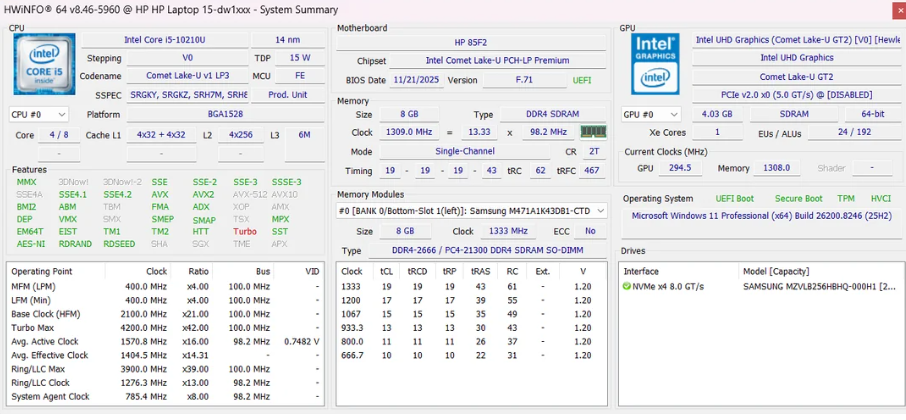The width and height of the screenshot is (906, 420).
Task: Click the tCL column header in memory table
Action: 386,271
